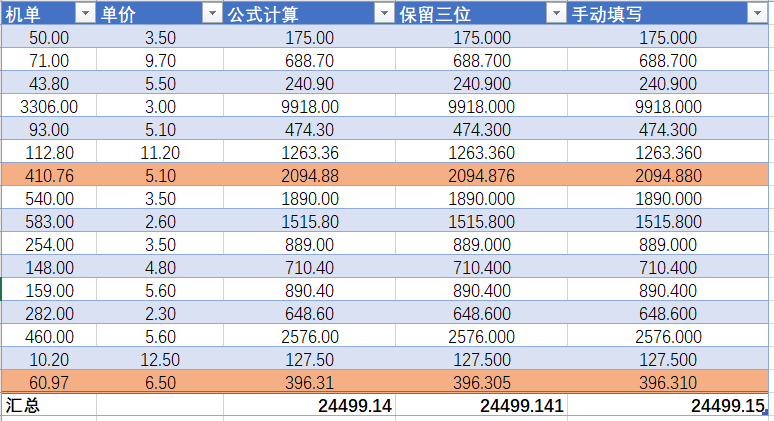Click the cell containing 127.500 in 保留三位
This screenshot has height=421, width=774.
[x=481, y=360]
